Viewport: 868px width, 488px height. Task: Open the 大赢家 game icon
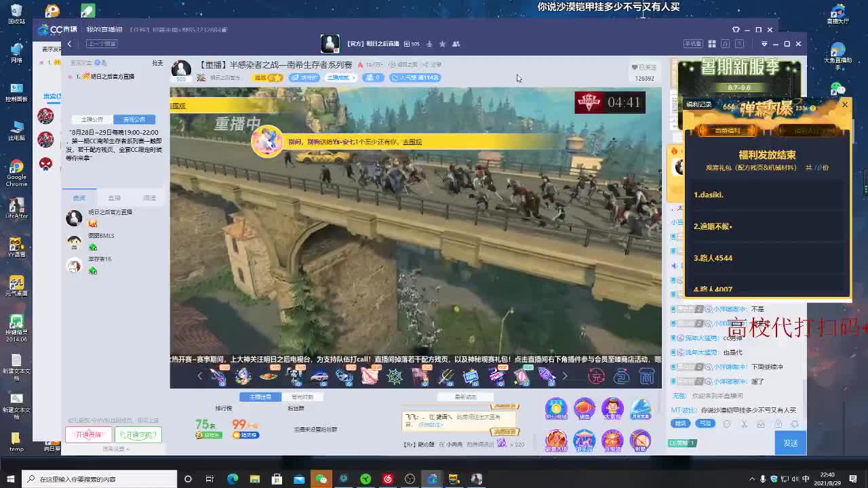(x=612, y=409)
